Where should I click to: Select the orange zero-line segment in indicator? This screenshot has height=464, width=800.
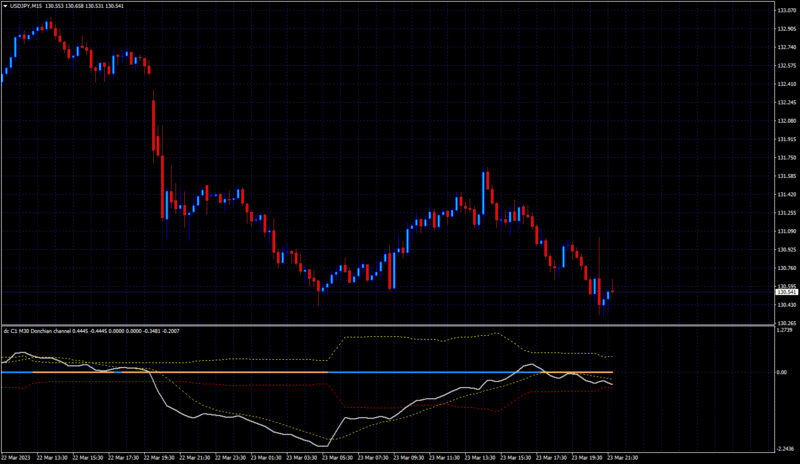click(224, 373)
